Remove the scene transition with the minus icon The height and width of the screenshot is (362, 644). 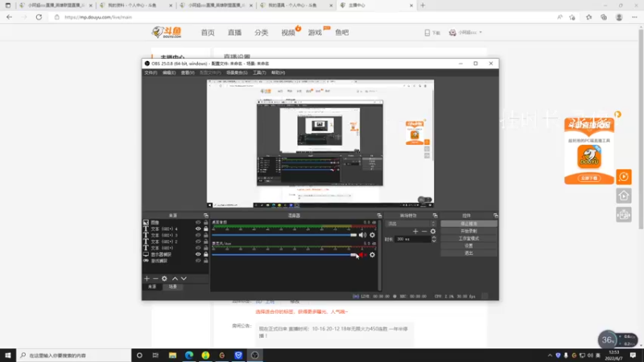(424, 232)
